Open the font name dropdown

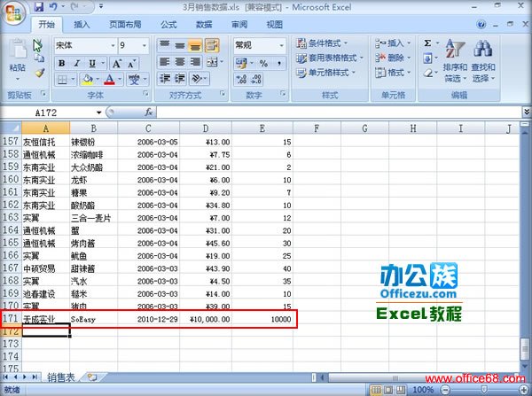click(x=113, y=46)
